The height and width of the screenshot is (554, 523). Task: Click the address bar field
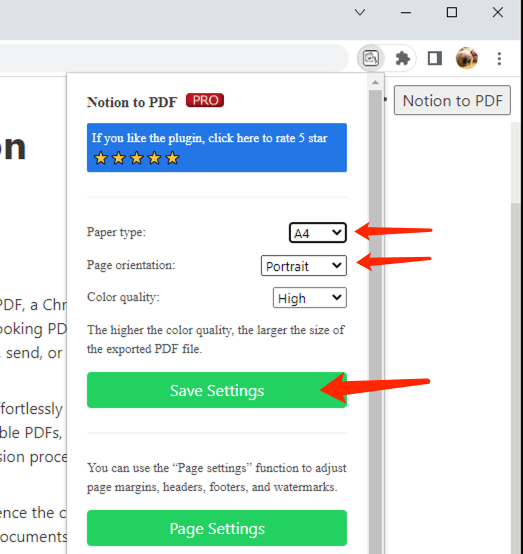173,58
